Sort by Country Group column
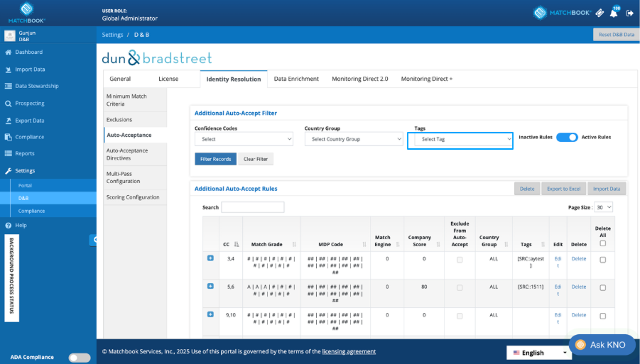 coord(506,245)
